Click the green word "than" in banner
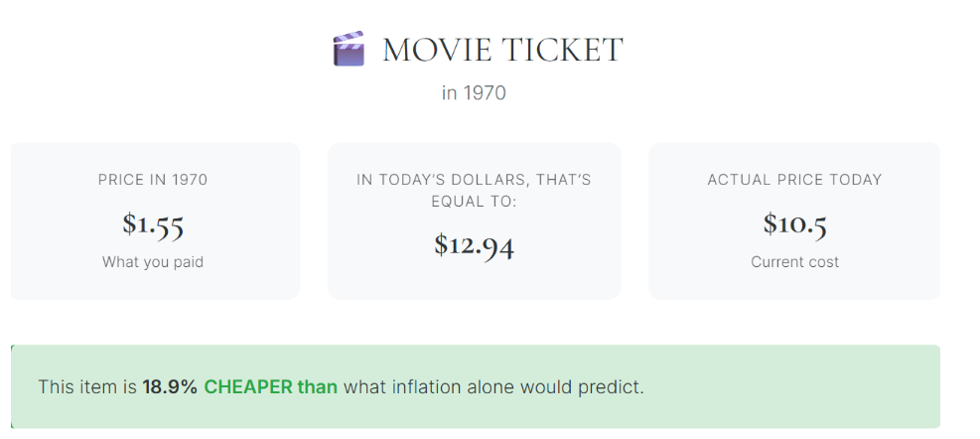Viewport: 980px width, 439px height. coord(318,386)
